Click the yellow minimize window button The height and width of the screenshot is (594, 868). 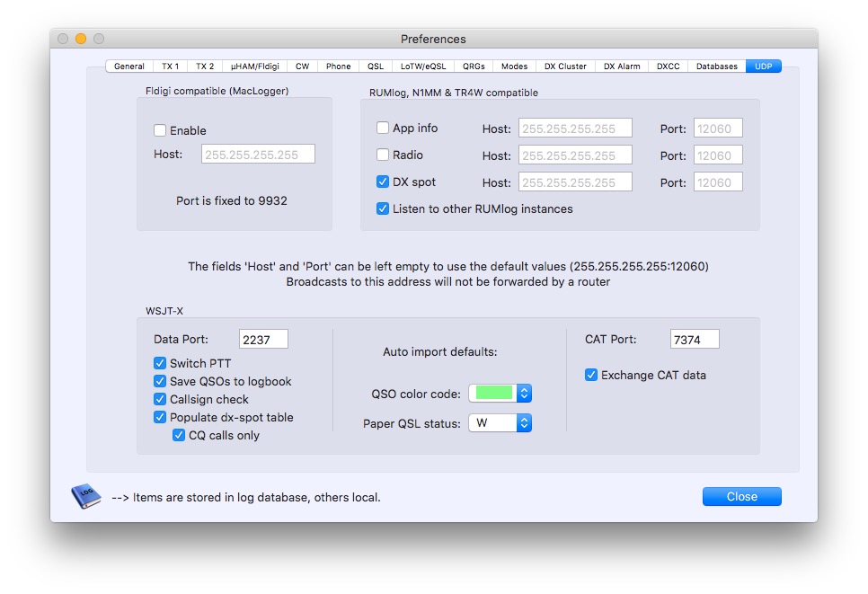pos(81,39)
